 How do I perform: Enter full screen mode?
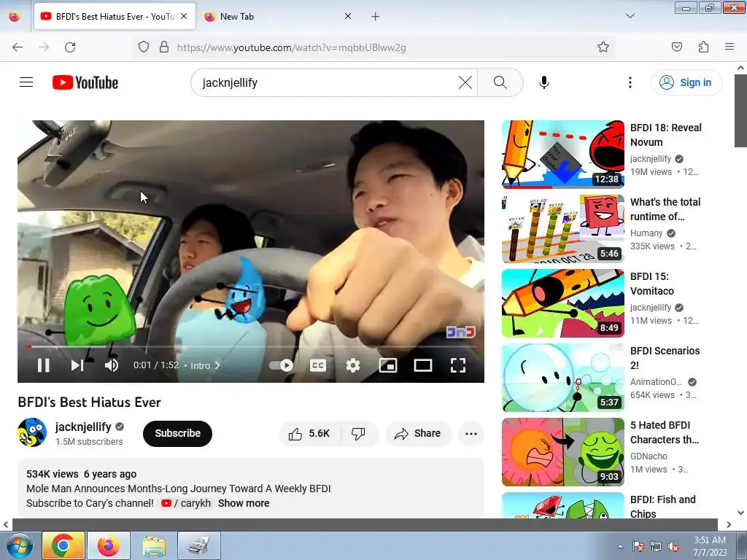[458, 365]
